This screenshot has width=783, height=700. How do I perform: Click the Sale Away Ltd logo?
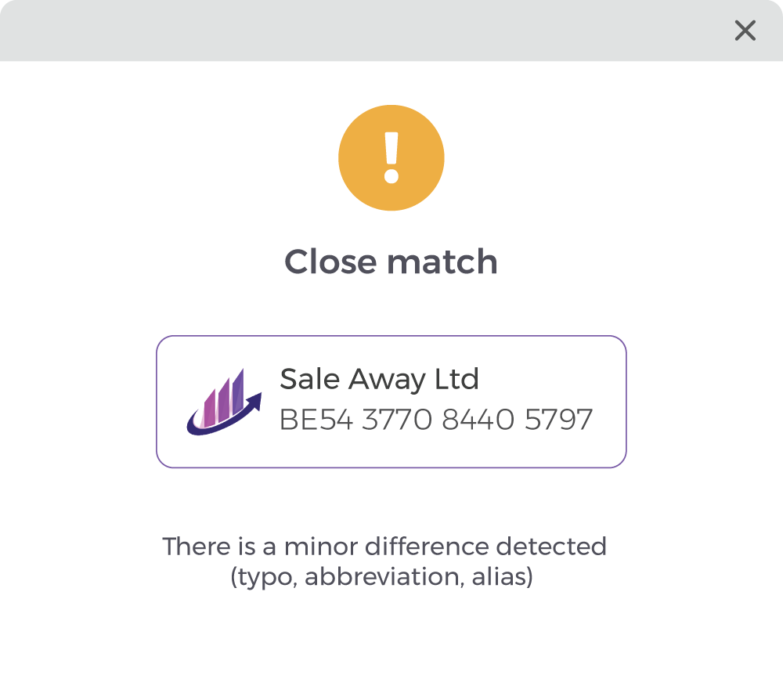[x=224, y=401]
